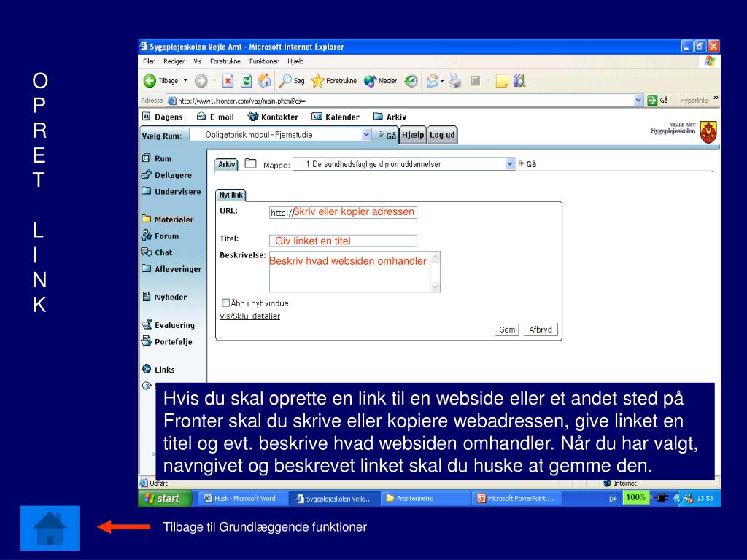Open Search (Søg) magnifier icon
The height and width of the screenshot is (560, 747).
(285, 81)
